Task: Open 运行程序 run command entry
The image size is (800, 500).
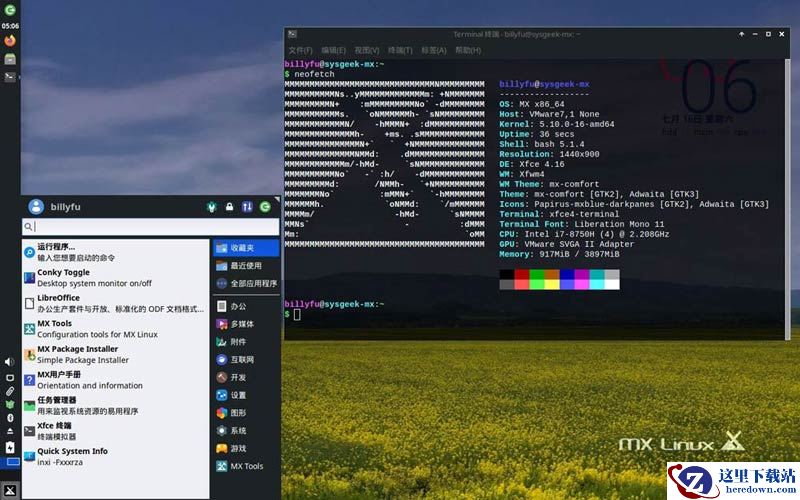Action: pos(116,252)
